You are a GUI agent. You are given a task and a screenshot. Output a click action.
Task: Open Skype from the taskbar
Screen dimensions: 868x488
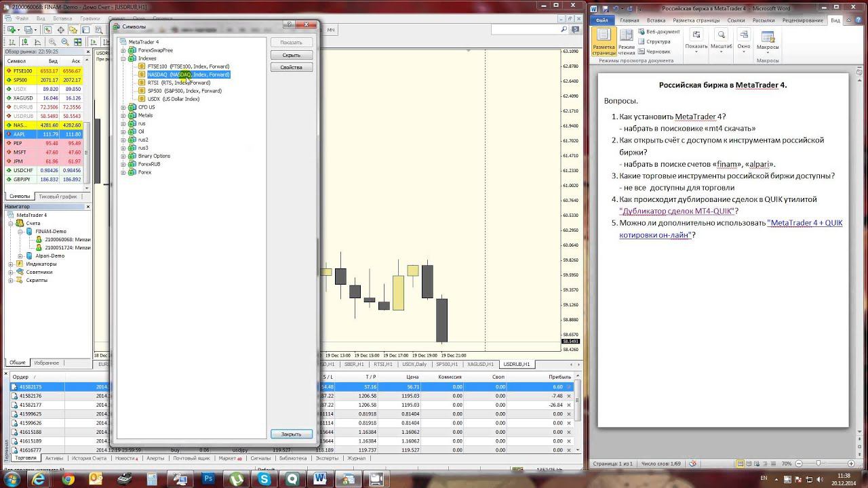(264, 479)
